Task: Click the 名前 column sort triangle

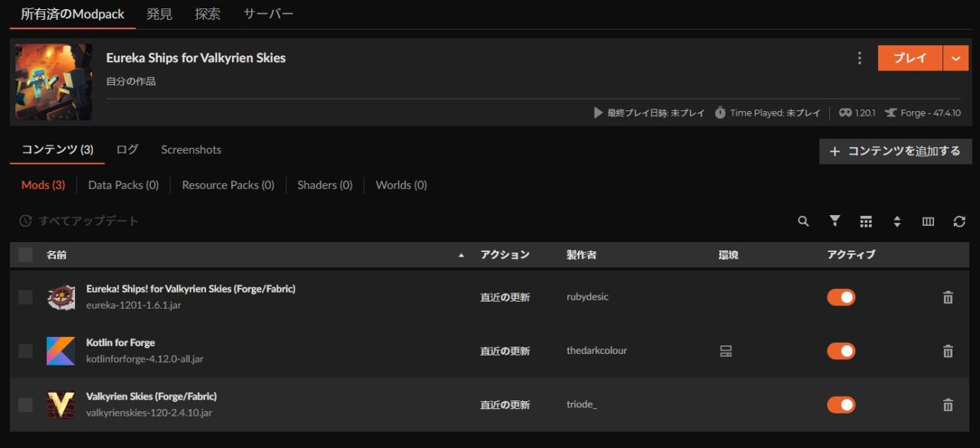Action: 461,254
